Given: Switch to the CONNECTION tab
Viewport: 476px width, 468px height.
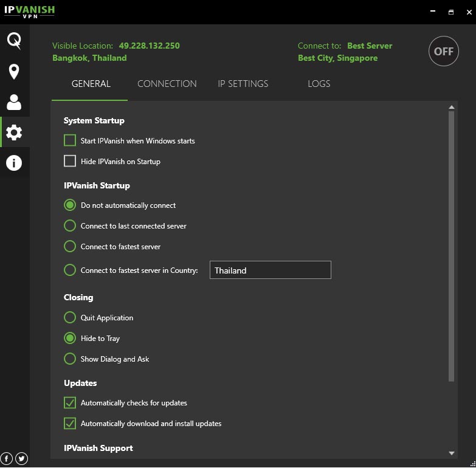Looking at the screenshot, I should pyautogui.click(x=167, y=84).
